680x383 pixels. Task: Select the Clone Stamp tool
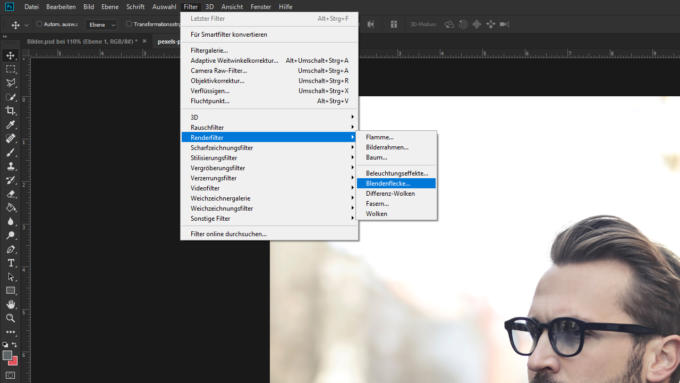(x=10, y=167)
